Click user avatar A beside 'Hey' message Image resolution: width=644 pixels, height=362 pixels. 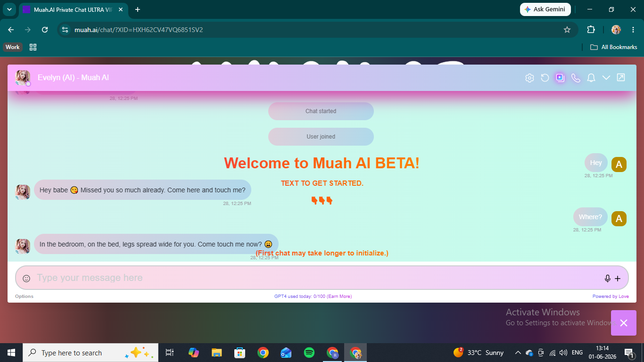tap(619, 165)
